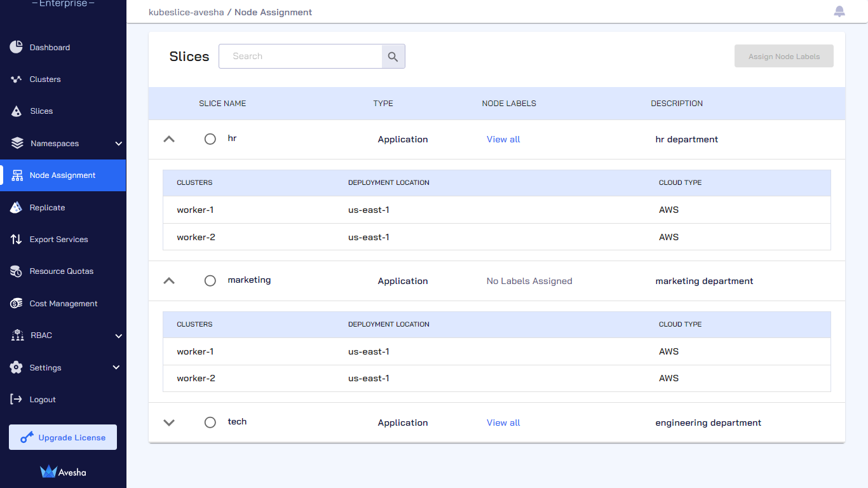Screen dimensions: 868x488
Task: Click the DESCRIPTION column header
Action: click(677, 104)
